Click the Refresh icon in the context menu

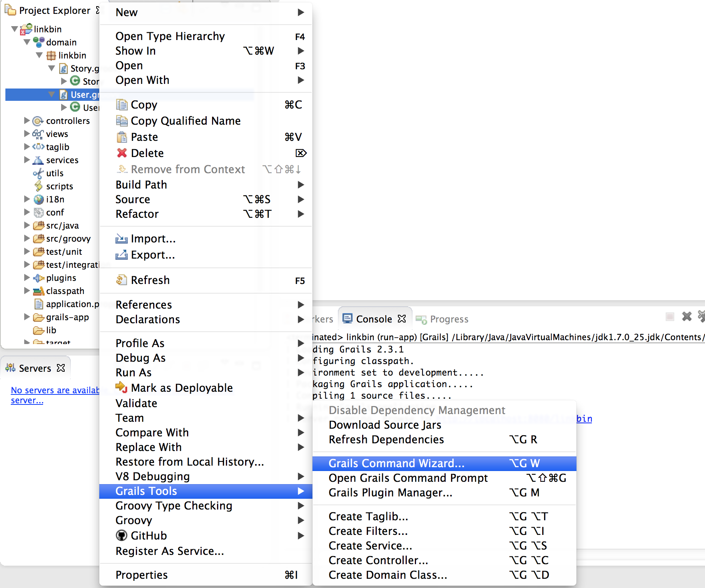point(122,280)
